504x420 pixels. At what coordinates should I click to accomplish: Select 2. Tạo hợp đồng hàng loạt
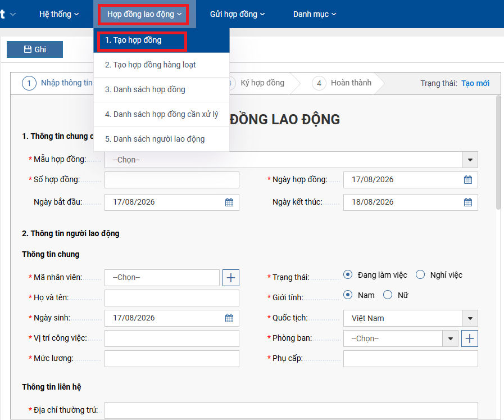161,65
